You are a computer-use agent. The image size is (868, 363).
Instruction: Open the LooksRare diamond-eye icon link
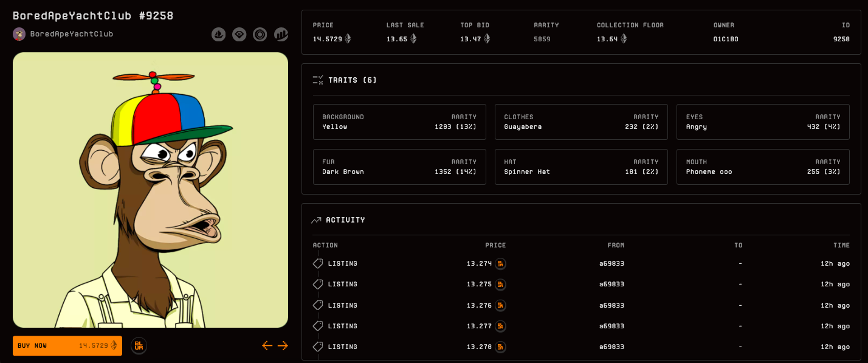coord(239,35)
